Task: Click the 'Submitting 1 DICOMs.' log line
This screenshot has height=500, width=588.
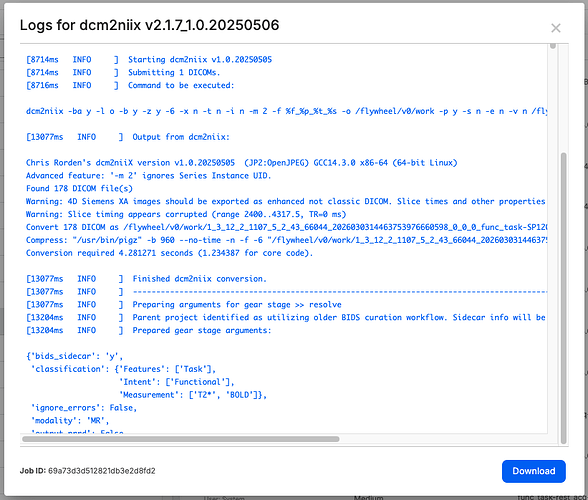Action: 123,72
